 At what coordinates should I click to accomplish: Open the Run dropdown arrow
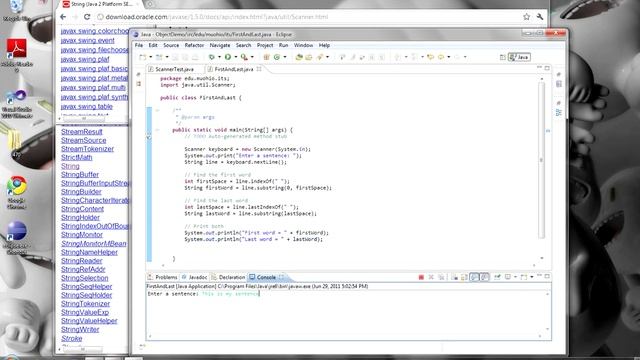(236, 57)
